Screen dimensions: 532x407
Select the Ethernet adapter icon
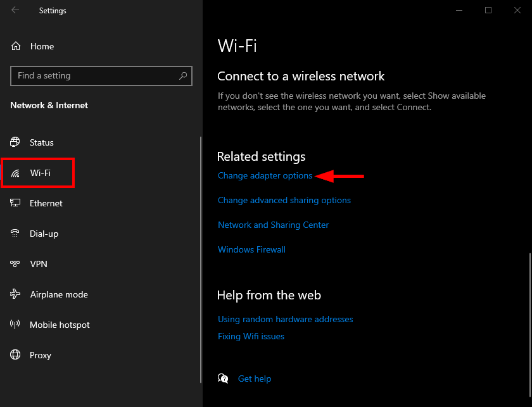(x=14, y=203)
